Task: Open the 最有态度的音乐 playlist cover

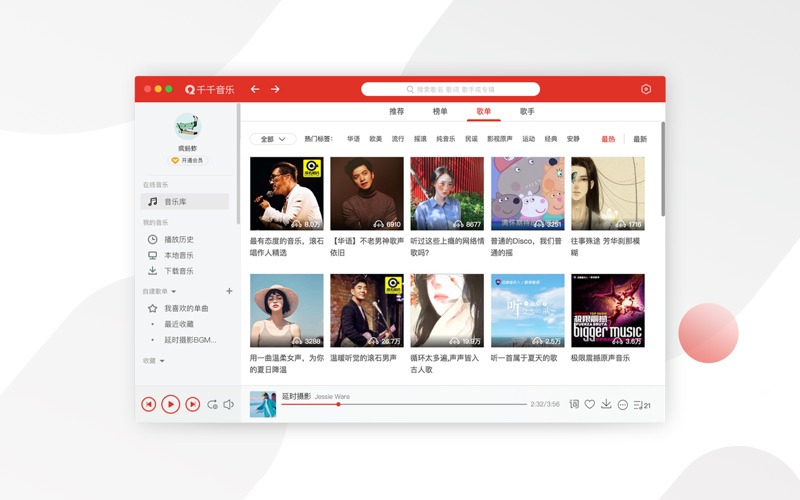Action: coord(287,193)
